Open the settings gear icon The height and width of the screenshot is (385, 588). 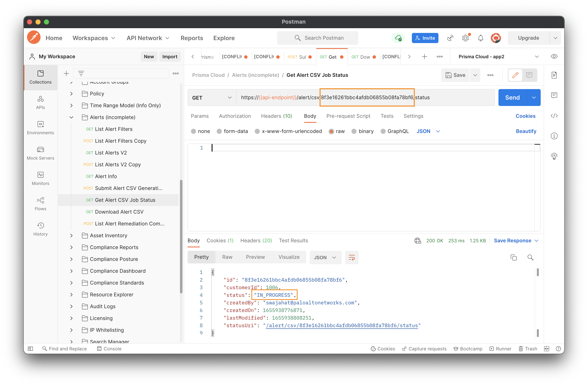466,38
